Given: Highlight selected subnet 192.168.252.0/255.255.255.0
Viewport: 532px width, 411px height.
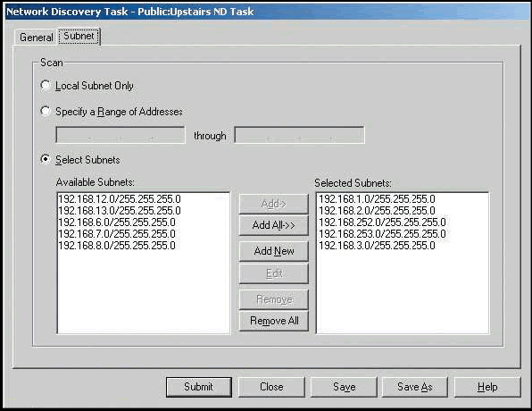Looking at the screenshot, I should point(382,222).
